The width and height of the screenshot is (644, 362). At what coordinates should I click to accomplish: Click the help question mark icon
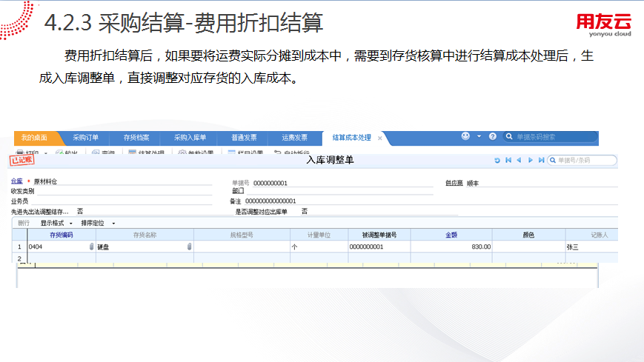493,137
